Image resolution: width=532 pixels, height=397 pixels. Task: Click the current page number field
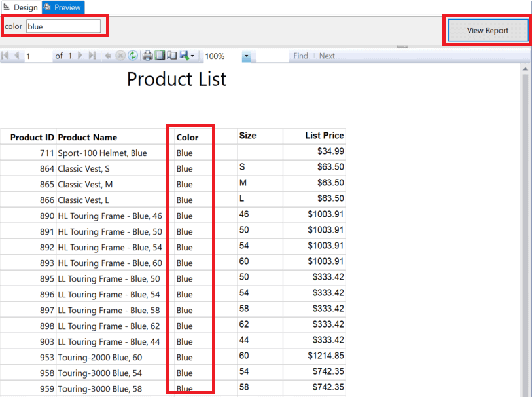tap(38, 56)
